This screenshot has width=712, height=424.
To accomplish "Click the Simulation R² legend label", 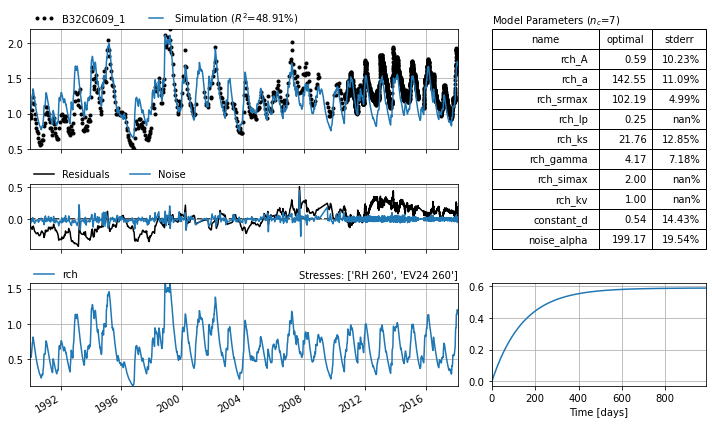I will (236, 19).
